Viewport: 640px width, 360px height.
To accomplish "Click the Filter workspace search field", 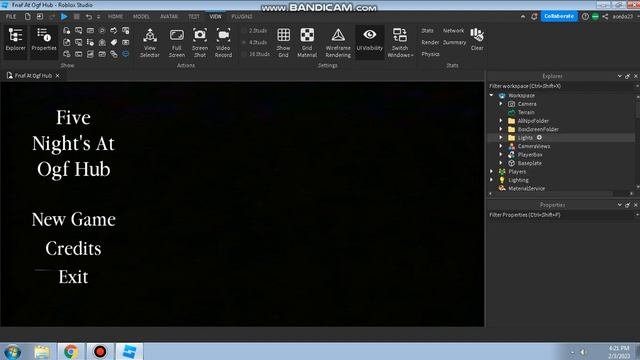I will (x=561, y=86).
